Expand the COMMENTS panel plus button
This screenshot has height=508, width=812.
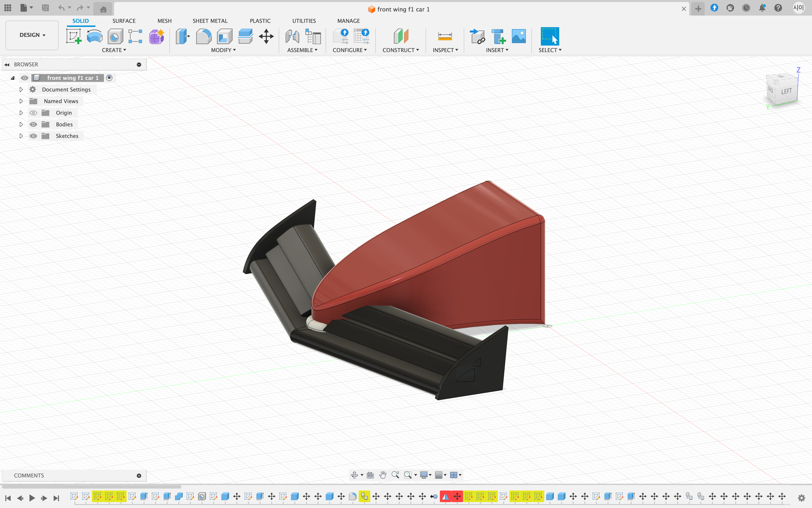coord(139,475)
